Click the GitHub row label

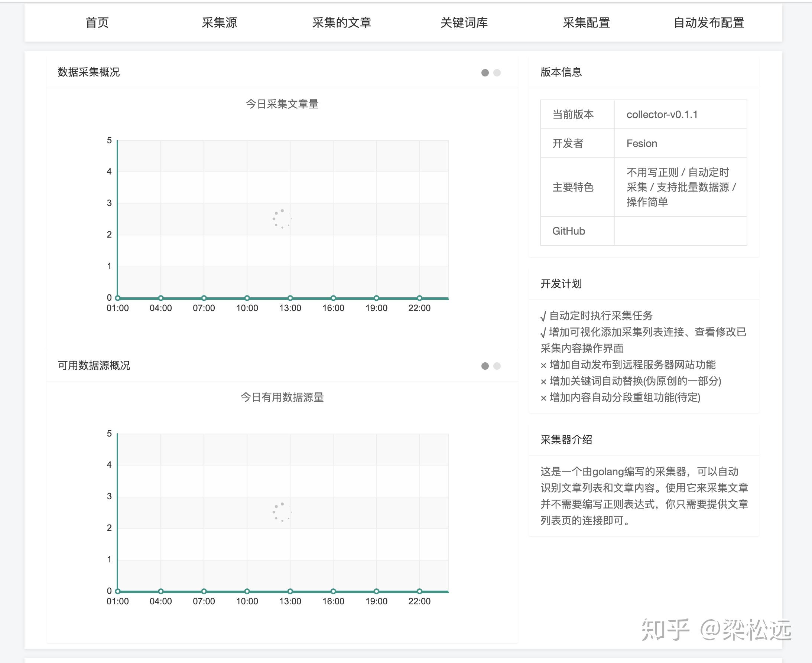pos(568,231)
